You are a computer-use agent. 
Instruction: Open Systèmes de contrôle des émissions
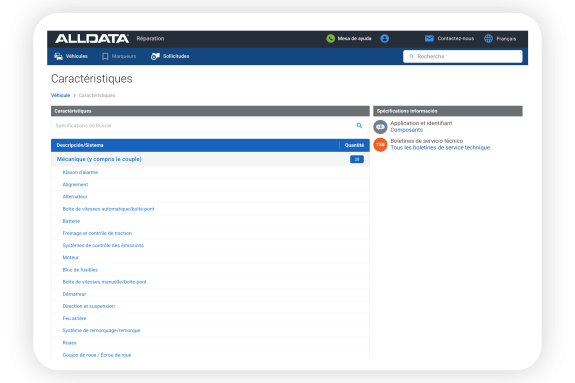click(x=103, y=245)
